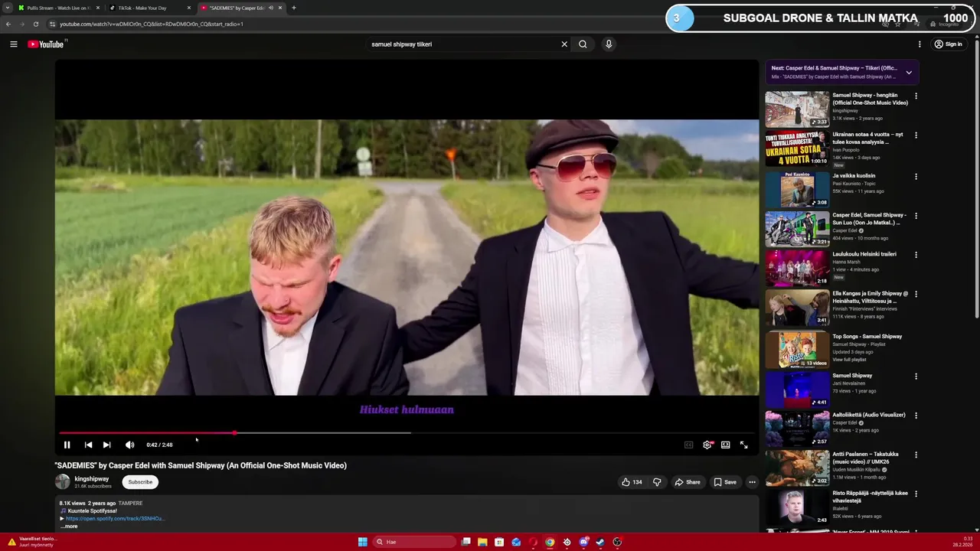Like the SADEMIES video

pyautogui.click(x=632, y=482)
